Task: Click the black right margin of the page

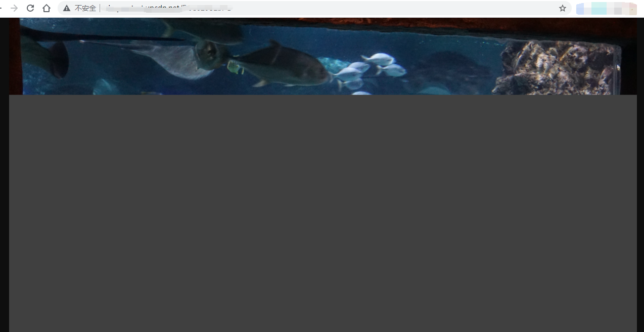Action: tap(640, 202)
